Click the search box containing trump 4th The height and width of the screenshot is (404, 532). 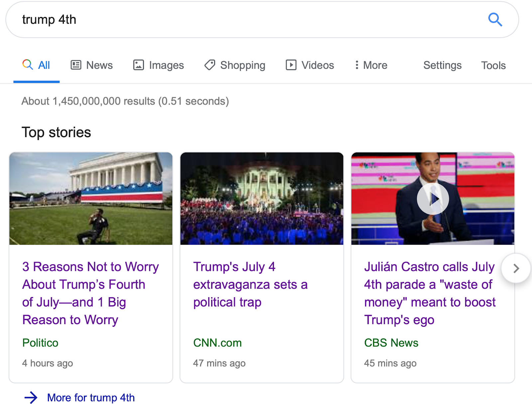tap(262, 20)
